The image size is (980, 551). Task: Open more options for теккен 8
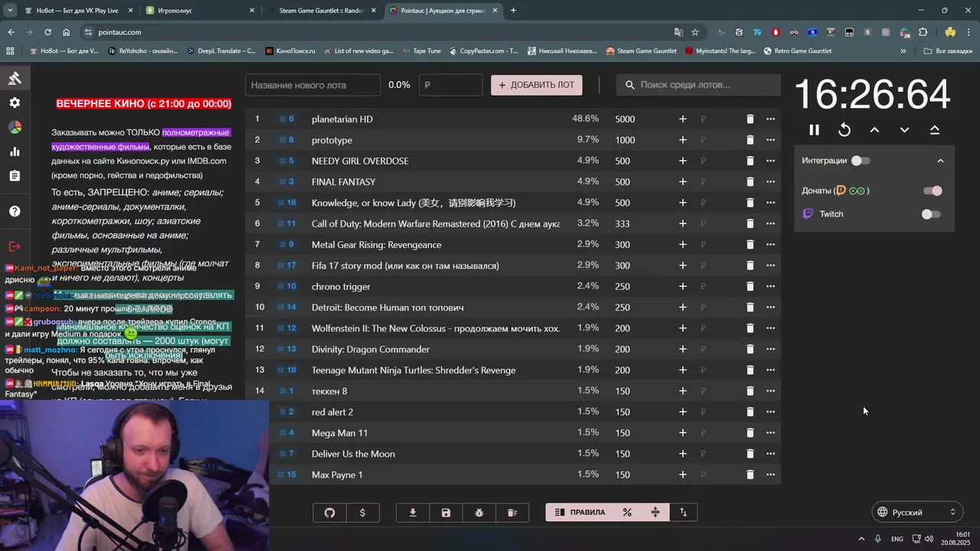click(x=770, y=391)
